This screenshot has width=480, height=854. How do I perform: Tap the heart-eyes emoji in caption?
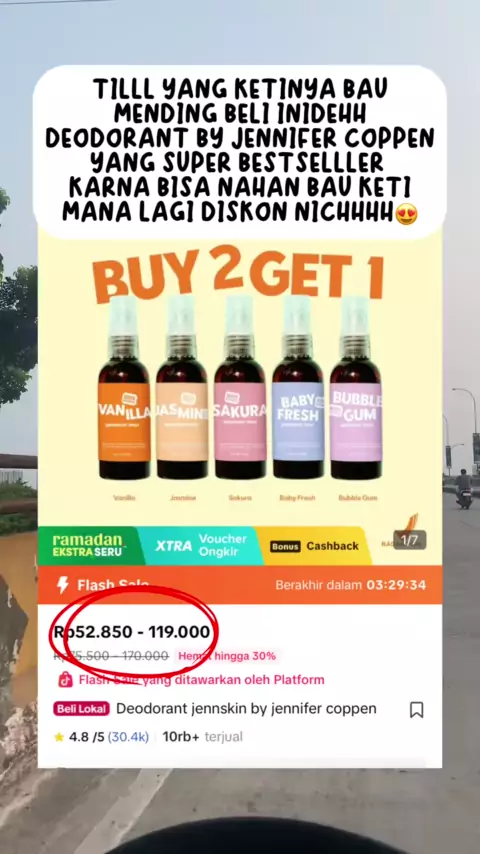(406, 213)
